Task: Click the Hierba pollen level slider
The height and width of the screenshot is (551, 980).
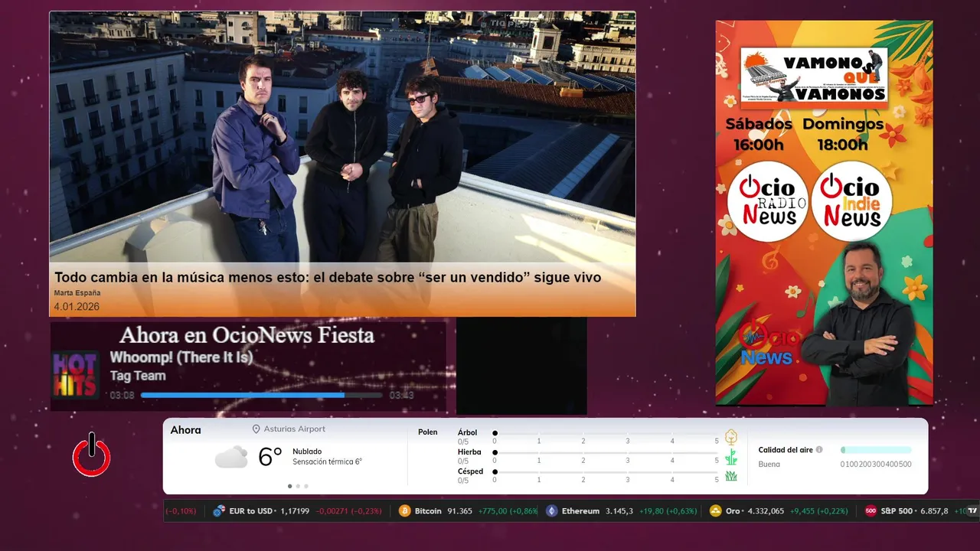Action: (606, 452)
